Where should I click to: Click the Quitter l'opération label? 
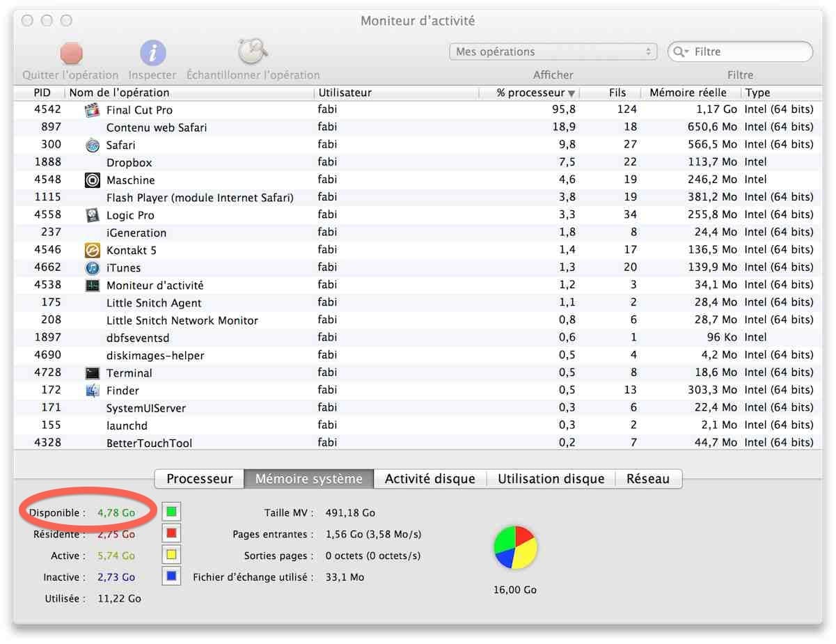[x=71, y=75]
